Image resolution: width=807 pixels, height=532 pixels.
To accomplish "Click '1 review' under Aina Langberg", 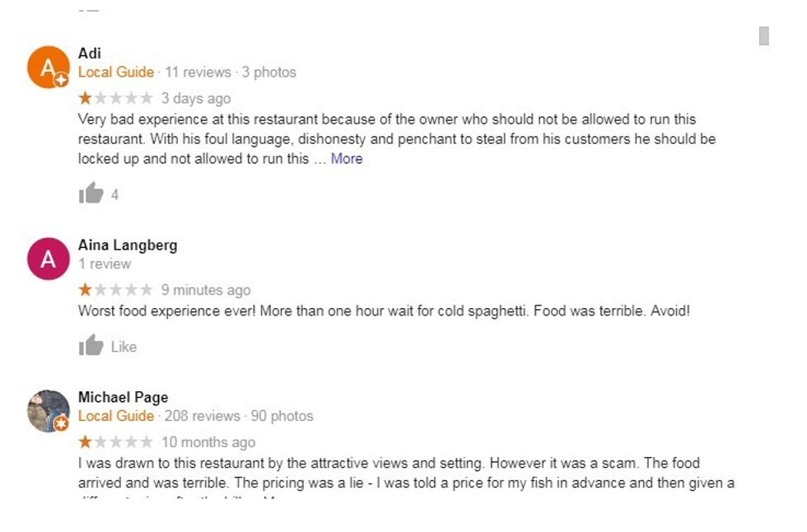I will [x=105, y=264].
